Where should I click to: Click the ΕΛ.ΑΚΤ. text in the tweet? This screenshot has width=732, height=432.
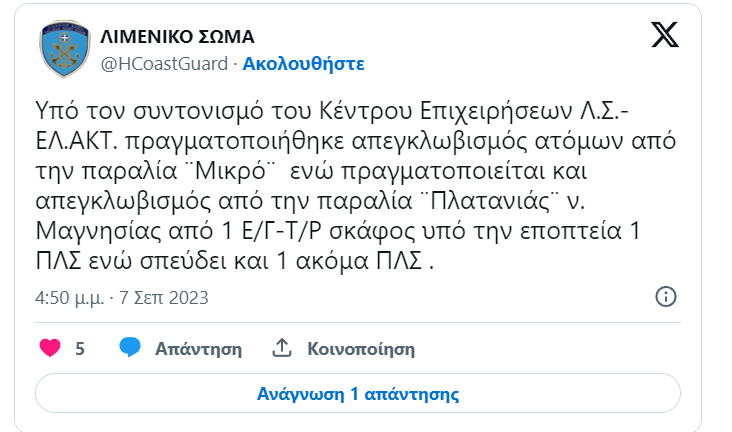click(76, 141)
